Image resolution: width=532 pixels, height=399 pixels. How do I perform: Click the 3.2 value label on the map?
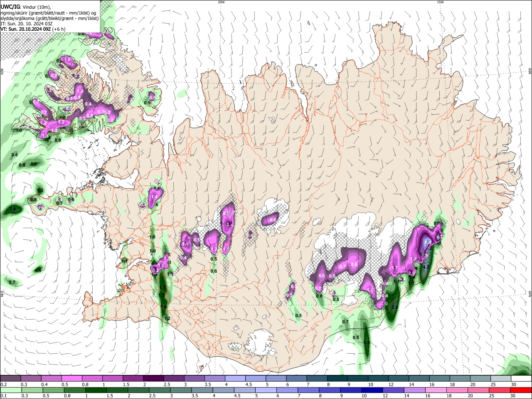(156, 270)
